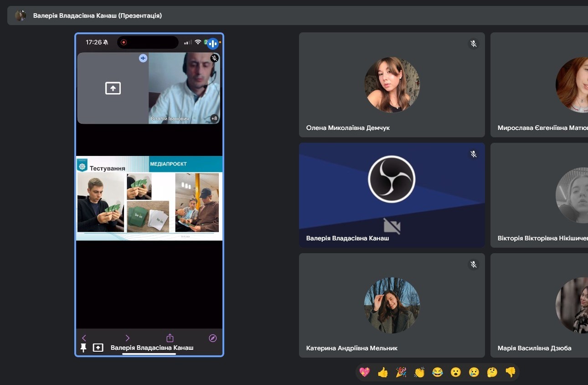React with the party popper emoji
The image size is (588, 385).
click(401, 372)
